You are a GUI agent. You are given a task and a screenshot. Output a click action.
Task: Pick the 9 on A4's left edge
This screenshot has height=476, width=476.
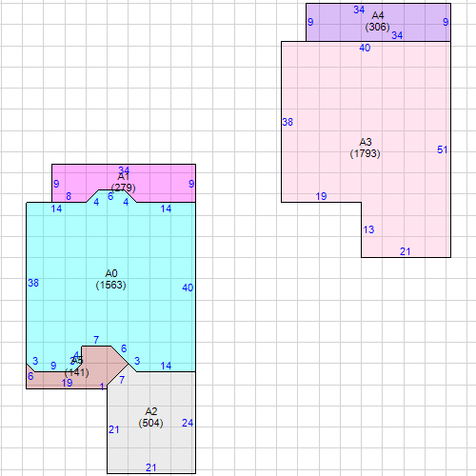(x=310, y=22)
